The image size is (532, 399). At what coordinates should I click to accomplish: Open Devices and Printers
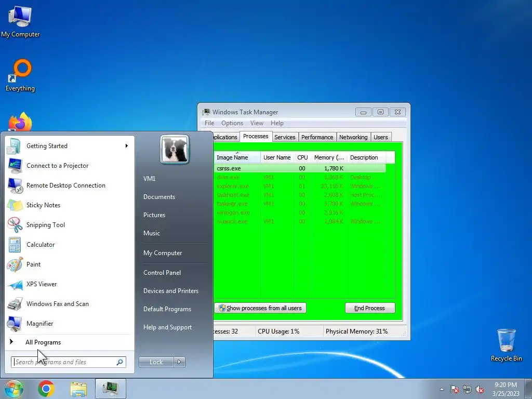pyautogui.click(x=170, y=291)
